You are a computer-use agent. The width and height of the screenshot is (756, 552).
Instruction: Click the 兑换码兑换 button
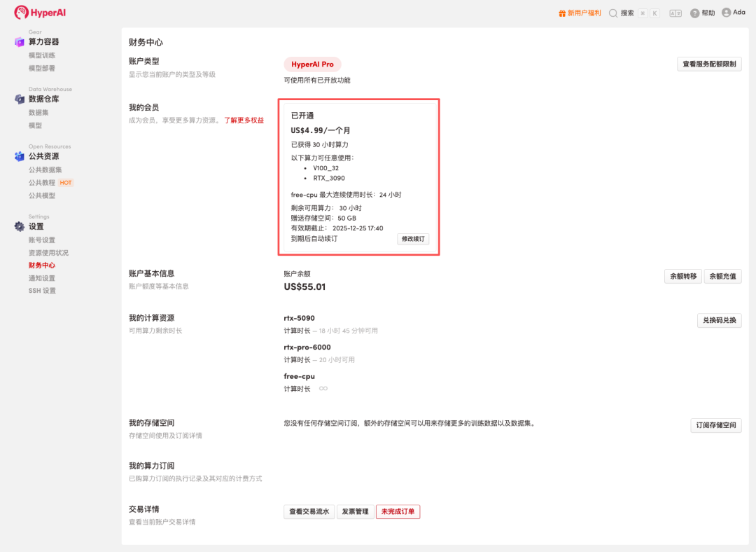[719, 321]
